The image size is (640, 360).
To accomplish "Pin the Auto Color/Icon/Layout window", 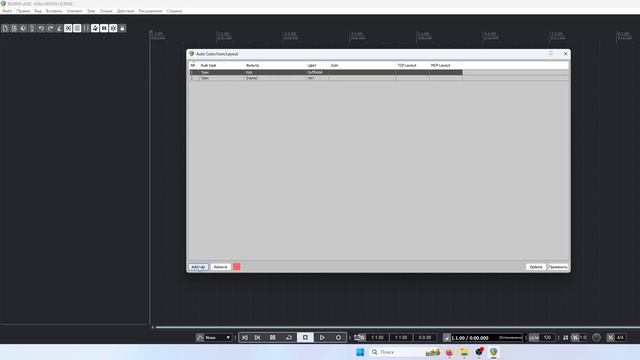I will (x=551, y=54).
